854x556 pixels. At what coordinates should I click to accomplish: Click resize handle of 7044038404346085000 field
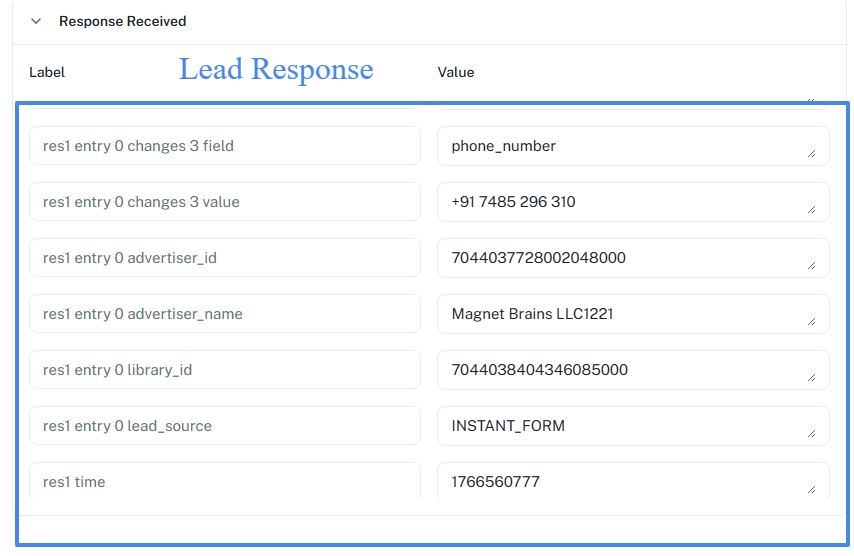point(811,378)
